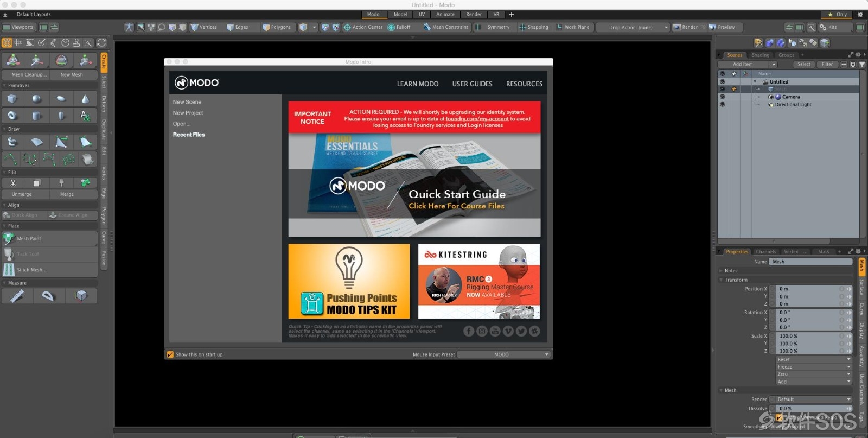Select the cone primitive tool

(85, 99)
